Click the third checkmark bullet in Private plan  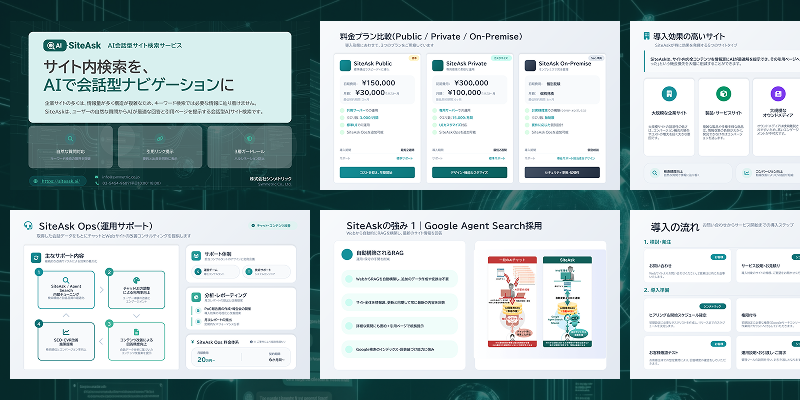tap(434, 124)
